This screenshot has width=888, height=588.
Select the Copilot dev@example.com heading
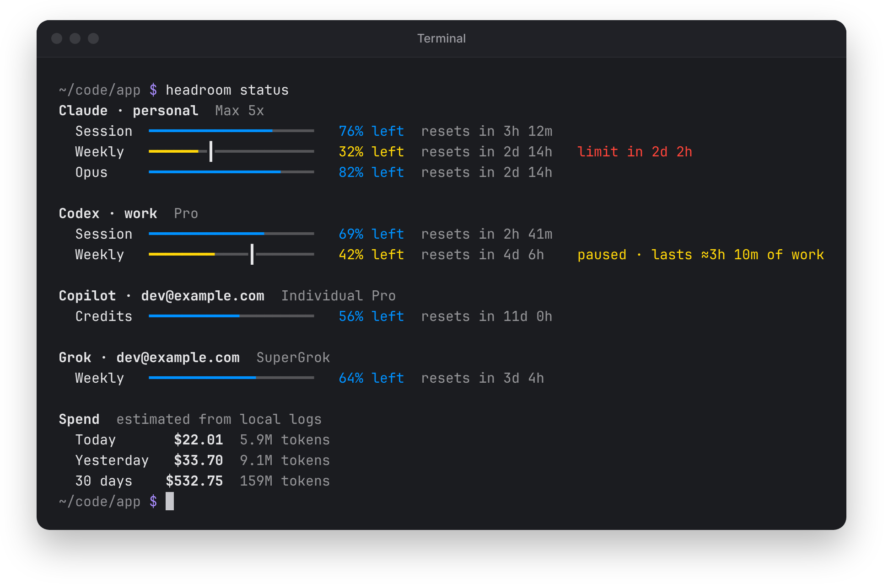click(161, 296)
